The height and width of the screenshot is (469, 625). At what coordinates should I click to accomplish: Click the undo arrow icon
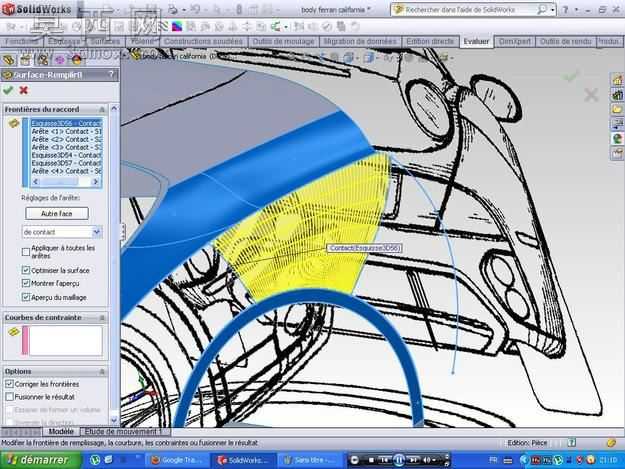pyautogui.click(x=195, y=10)
